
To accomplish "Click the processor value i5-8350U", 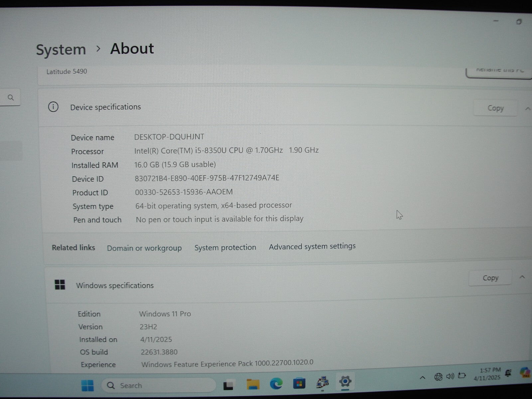I will tap(226, 150).
